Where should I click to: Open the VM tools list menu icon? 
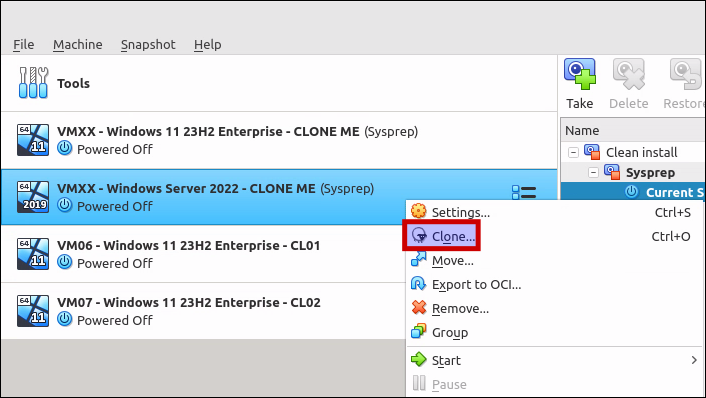[524, 193]
